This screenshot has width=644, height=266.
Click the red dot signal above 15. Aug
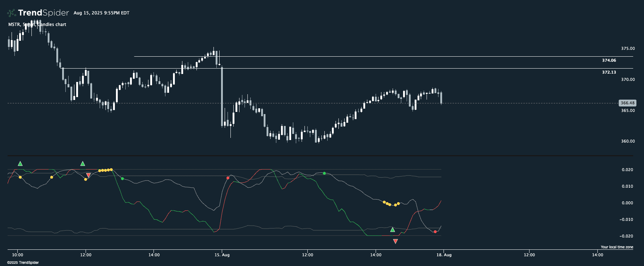[x=228, y=178]
